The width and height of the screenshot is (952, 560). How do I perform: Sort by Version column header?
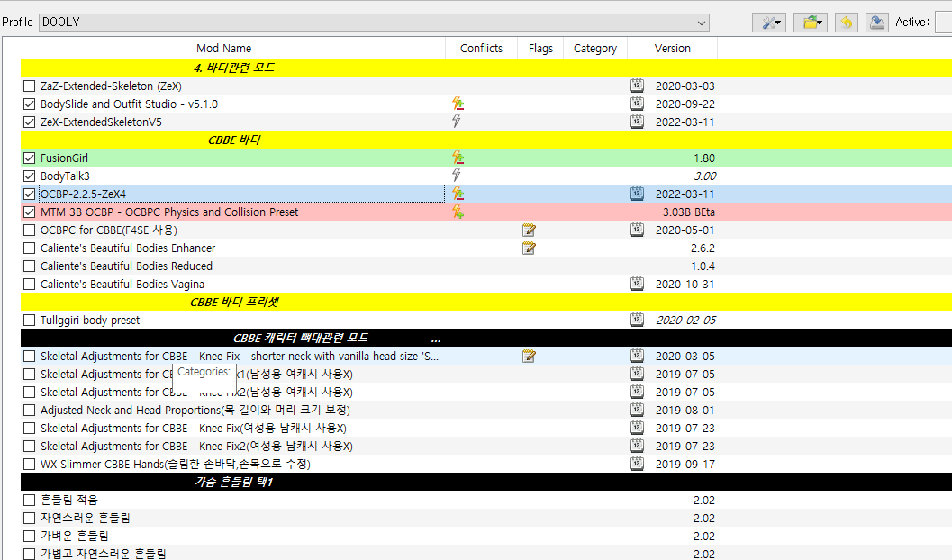pos(672,48)
